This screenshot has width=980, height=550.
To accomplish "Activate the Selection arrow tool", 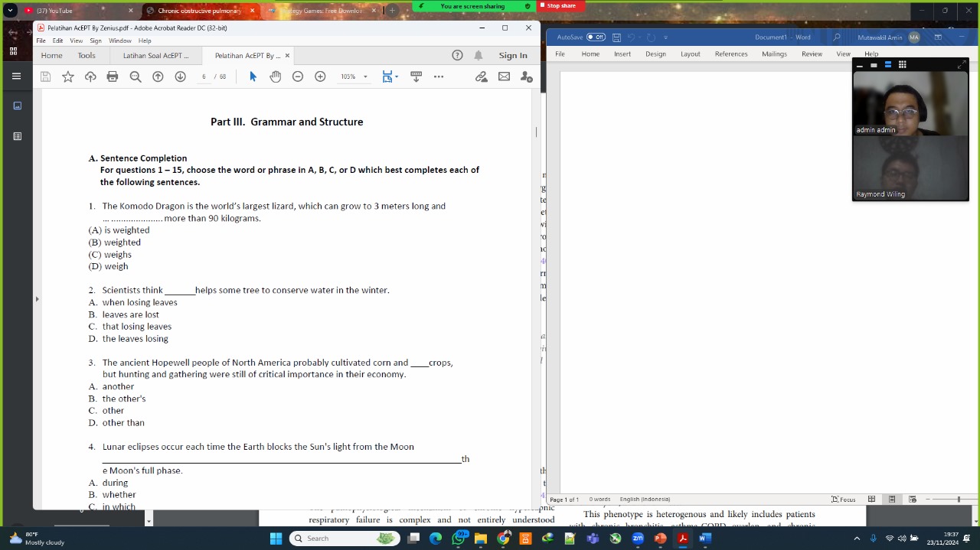I will [x=253, y=76].
